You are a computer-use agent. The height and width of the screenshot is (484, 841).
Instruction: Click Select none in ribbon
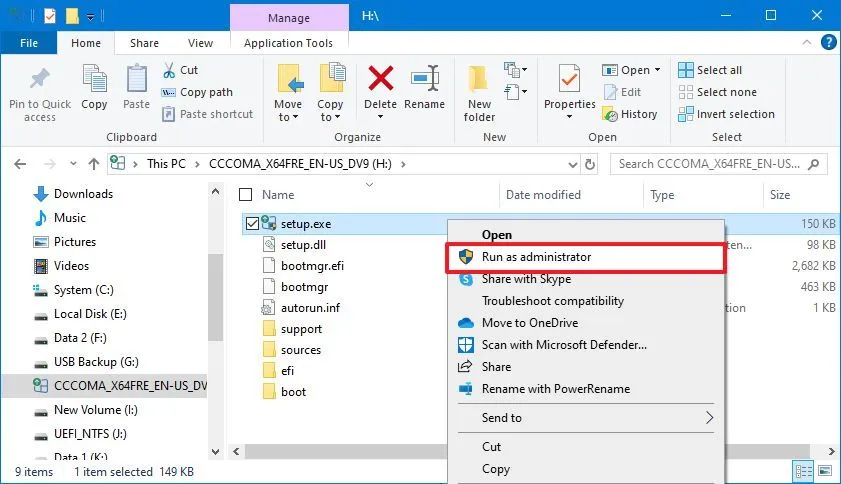pos(718,92)
